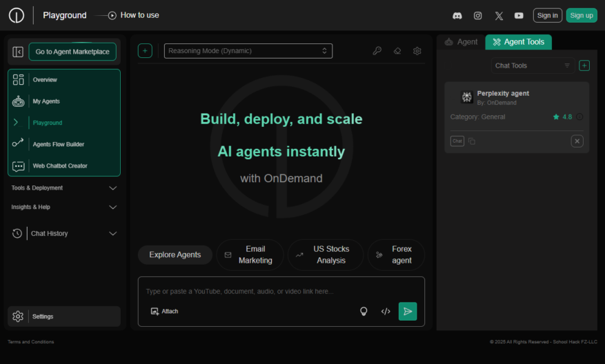The width and height of the screenshot is (605, 364).
Task: Send the message with the arrow button
Action: pos(408,311)
